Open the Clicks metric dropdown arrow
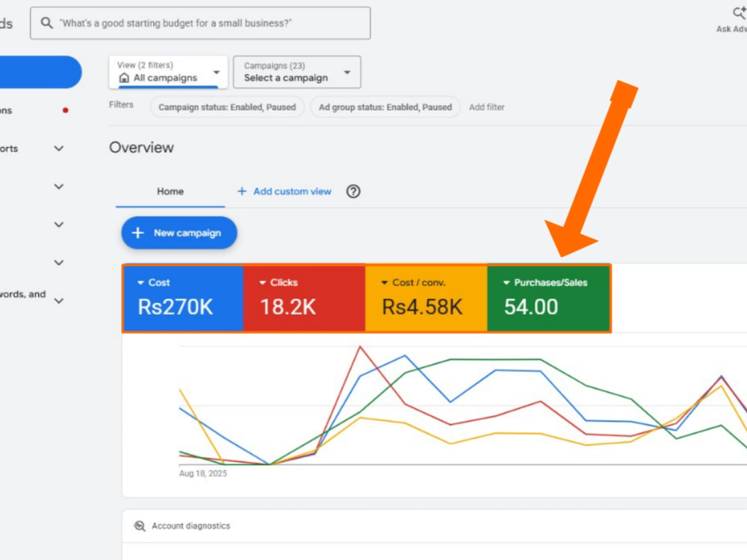The width and height of the screenshot is (747, 560). [x=262, y=283]
